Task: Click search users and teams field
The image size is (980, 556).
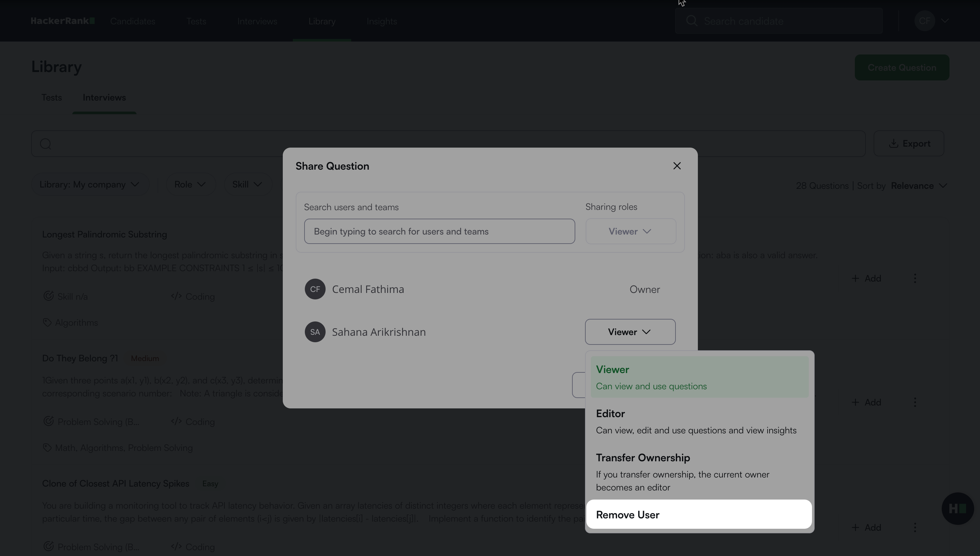Action: click(x=439, y=231)
